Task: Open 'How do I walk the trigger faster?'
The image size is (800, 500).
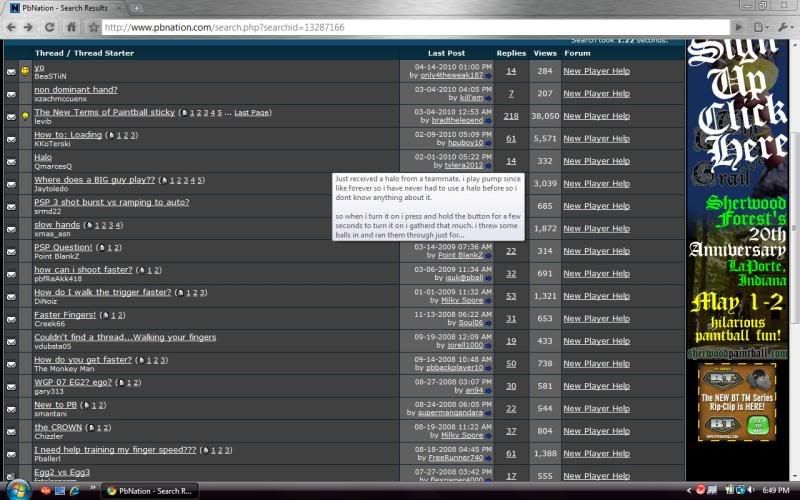Action: [103, 292]
